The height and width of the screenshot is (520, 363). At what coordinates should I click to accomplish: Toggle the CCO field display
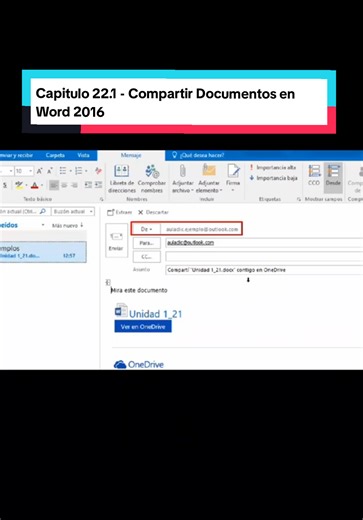click(314, 175)
